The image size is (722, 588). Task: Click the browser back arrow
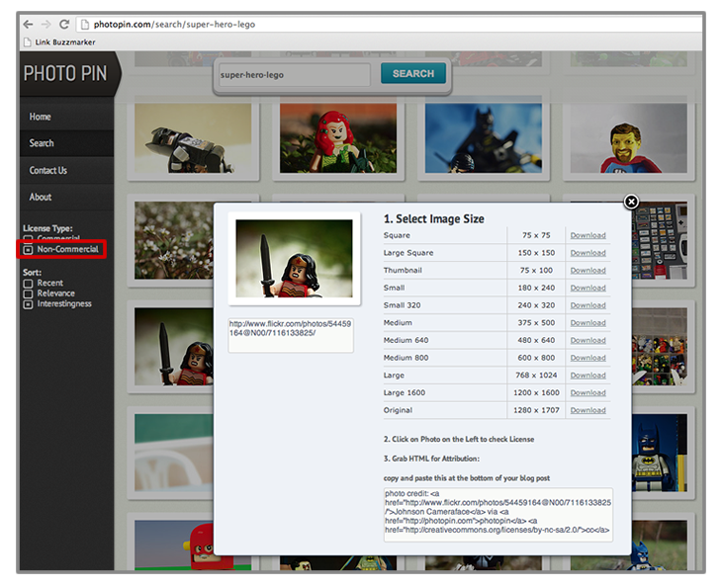pyautogui.click(x=28, y=24)
